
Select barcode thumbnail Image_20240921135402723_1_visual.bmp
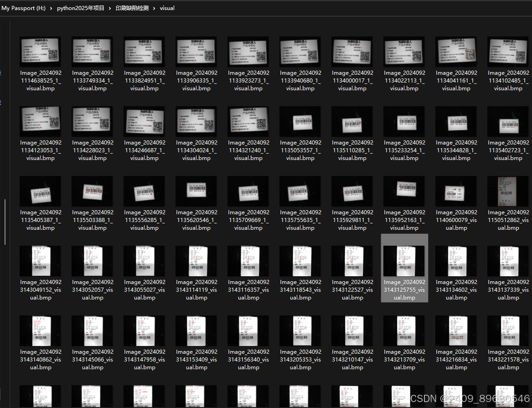(508, 121)
